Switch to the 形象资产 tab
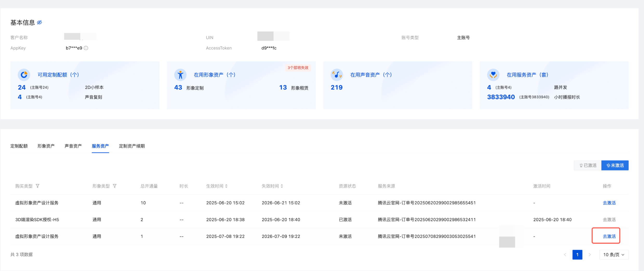This screenshot has height=271, width=644. pos(46,146)
